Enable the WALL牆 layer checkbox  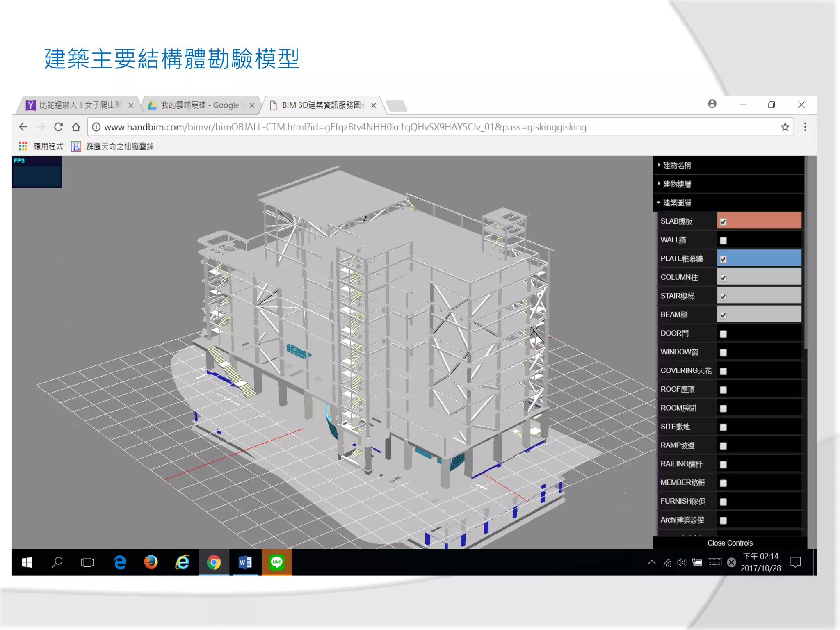click(x=724, y=241)
